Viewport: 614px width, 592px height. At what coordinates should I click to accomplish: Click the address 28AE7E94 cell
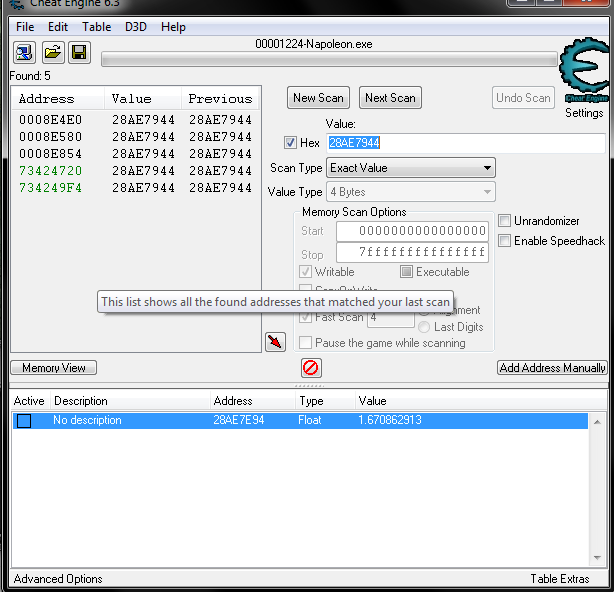coord(239,420)
